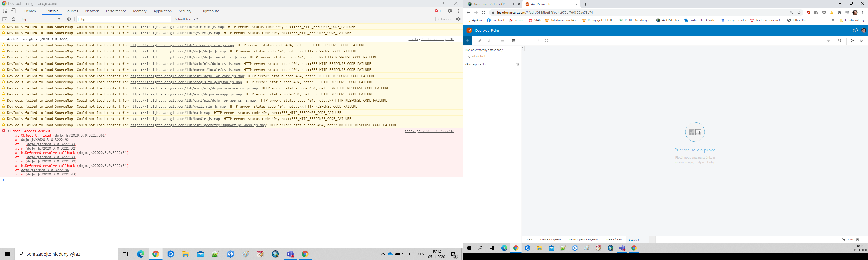Undo the last action in Insights

(528, 41)
